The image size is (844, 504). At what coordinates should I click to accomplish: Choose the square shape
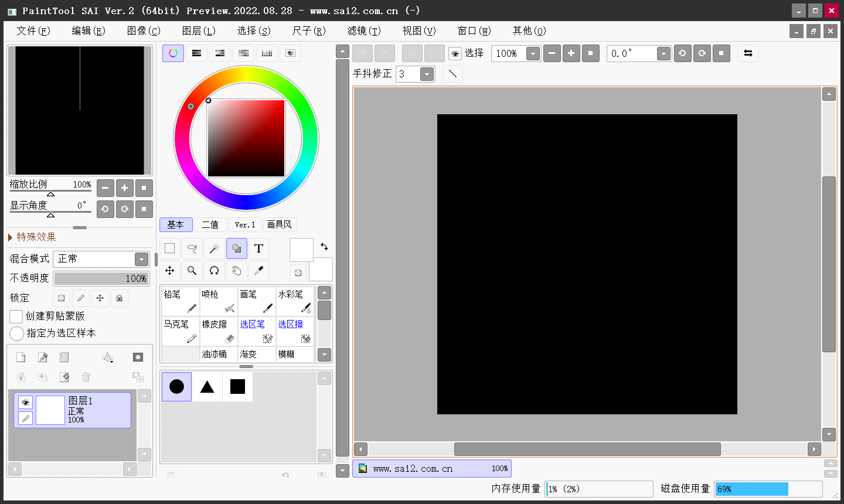(237, 387)
